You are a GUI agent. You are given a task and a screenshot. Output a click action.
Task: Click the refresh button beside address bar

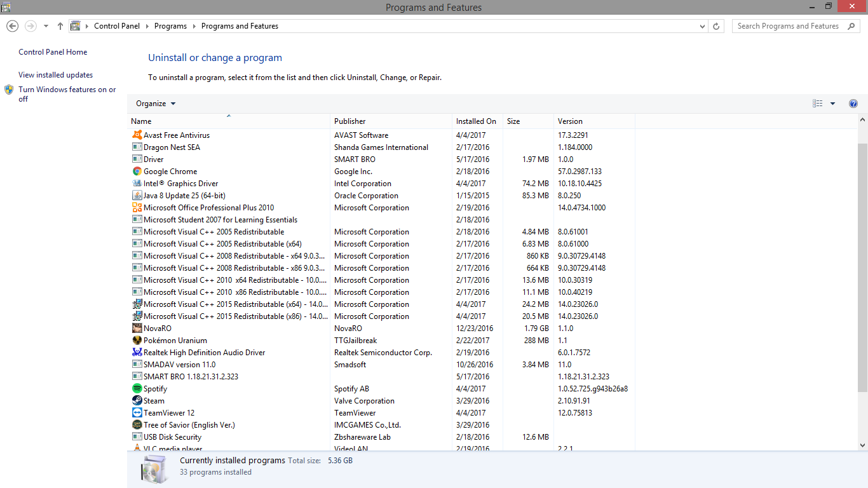pyautogui.click(x=716, y=26)
